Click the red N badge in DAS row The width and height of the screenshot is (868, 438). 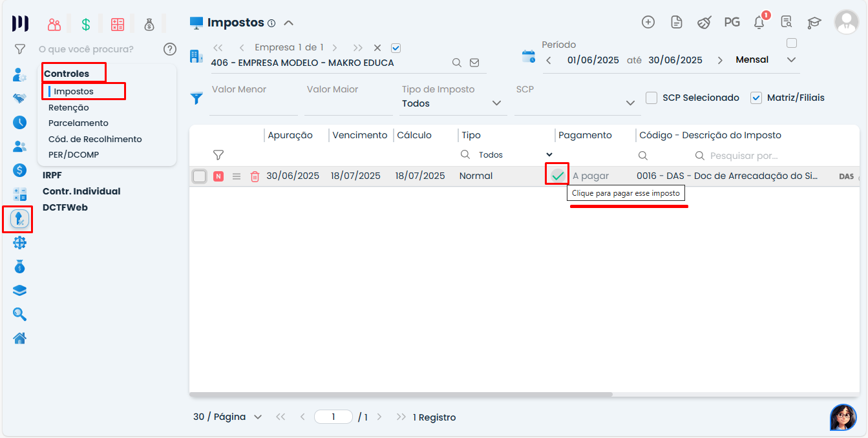218,176
